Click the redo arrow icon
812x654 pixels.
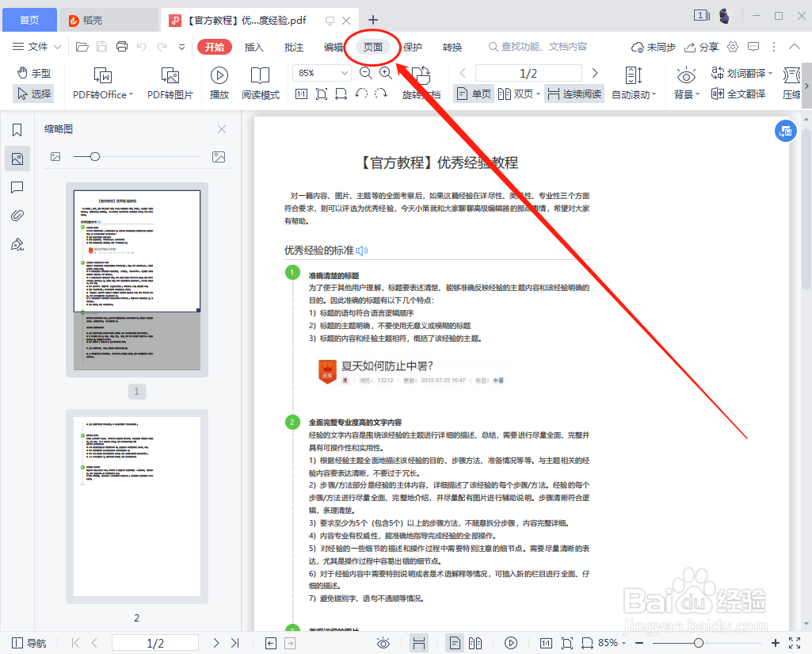pyautogui.click(x=162, y=47)
